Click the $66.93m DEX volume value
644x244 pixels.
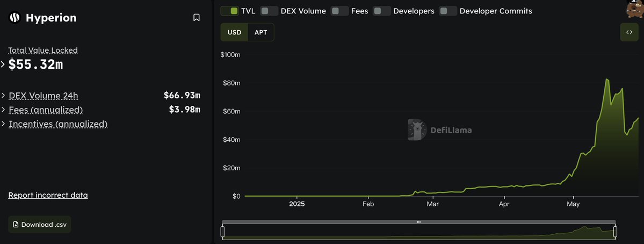pyautogui.click(x=182, y=96)
